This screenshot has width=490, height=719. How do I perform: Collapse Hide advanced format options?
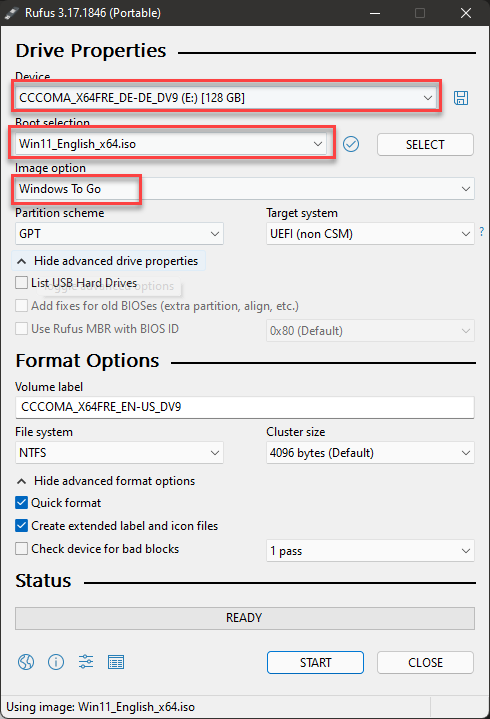[x=106, y=481]
